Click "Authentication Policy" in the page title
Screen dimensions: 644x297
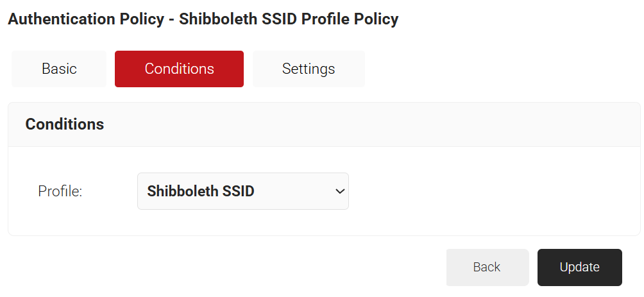85,19
